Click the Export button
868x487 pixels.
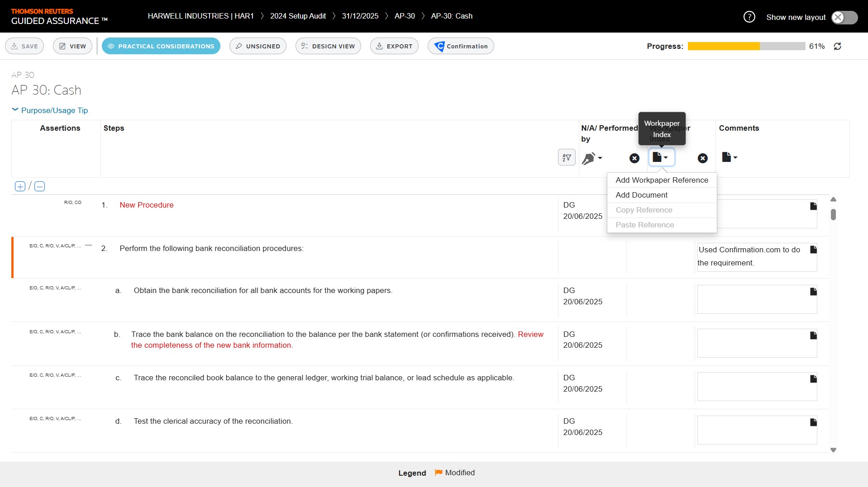(x=394, y=46)
